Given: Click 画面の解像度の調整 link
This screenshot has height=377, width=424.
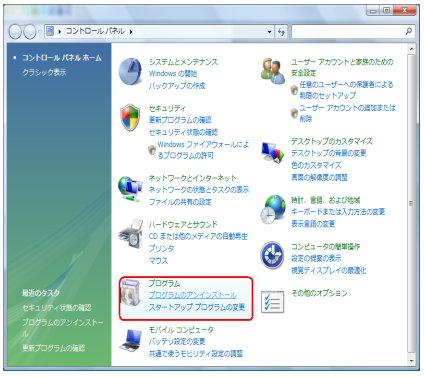Looking at the screenshot, I should (x=319, y=177).
